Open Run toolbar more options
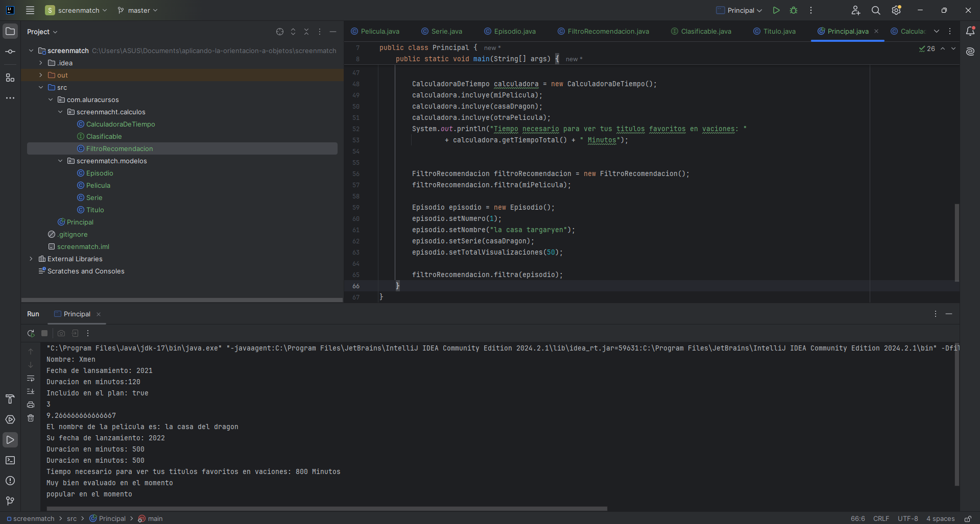980x524 pixels. (88, 333)
